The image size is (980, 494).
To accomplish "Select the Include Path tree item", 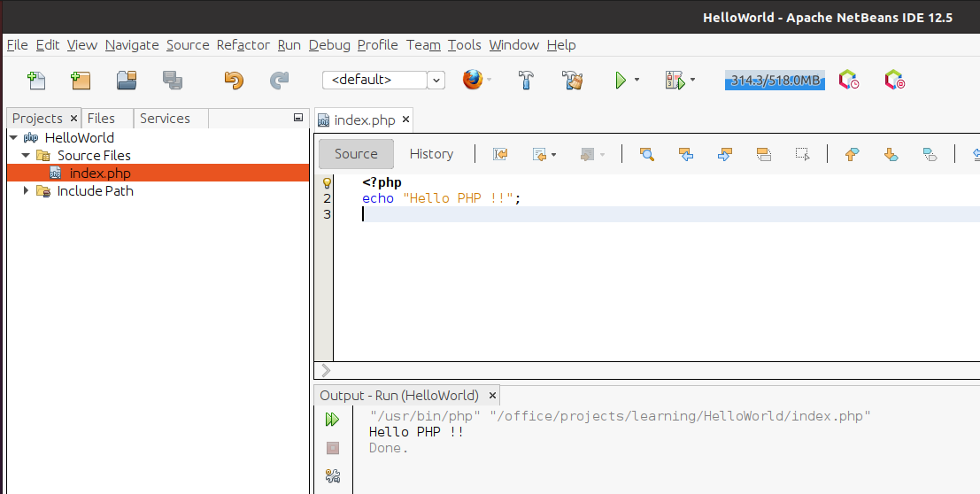I will coord(95,190).
